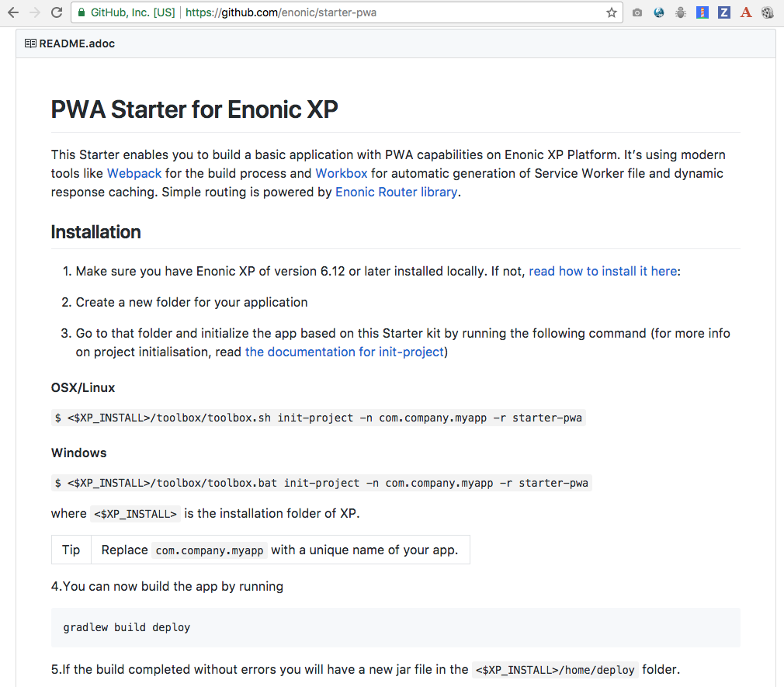Click 'You can now build the app' line
784x687 pixels.
[167, 586]
